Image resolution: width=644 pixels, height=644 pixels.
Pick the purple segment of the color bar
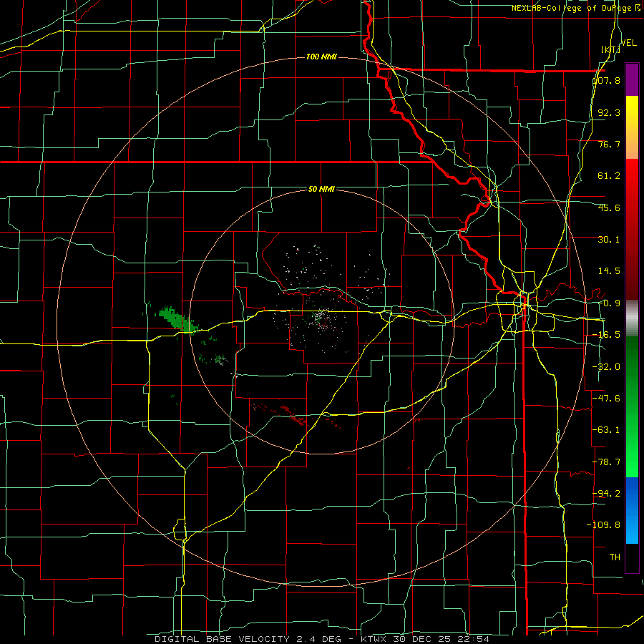point(632,79)
